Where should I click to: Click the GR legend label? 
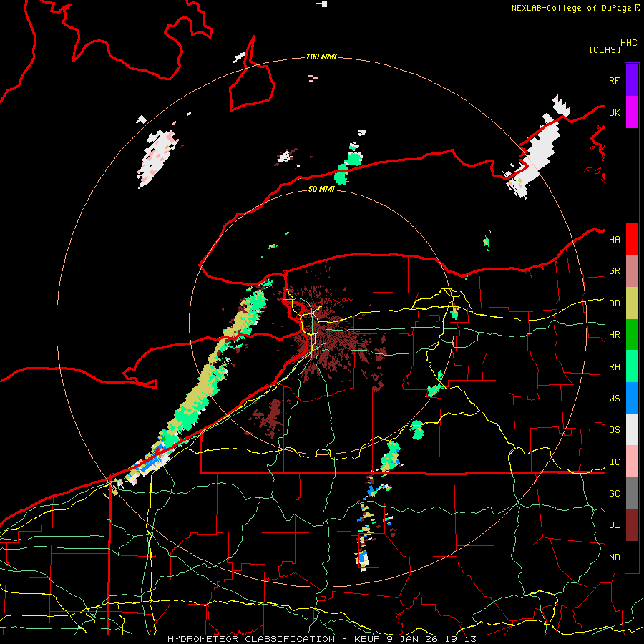[x=614, y=271]
